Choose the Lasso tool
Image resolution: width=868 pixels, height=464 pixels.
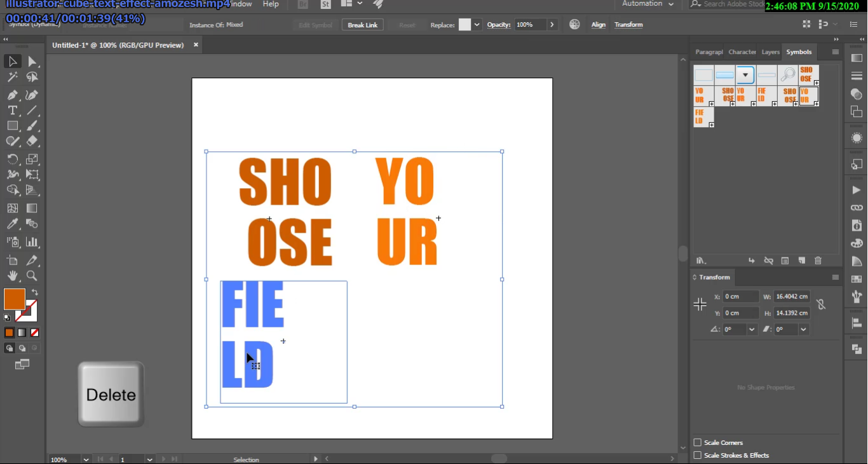(x=32, y=78)
